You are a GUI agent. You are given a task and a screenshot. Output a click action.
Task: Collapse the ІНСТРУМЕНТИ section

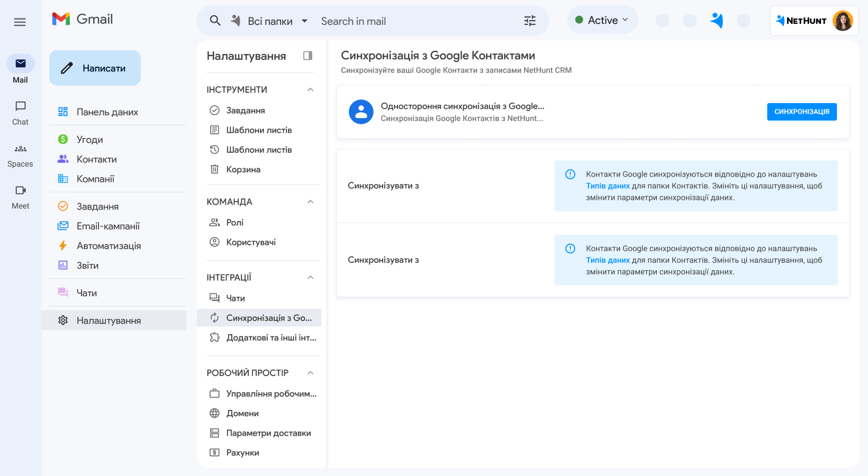(x=311, y=89)
